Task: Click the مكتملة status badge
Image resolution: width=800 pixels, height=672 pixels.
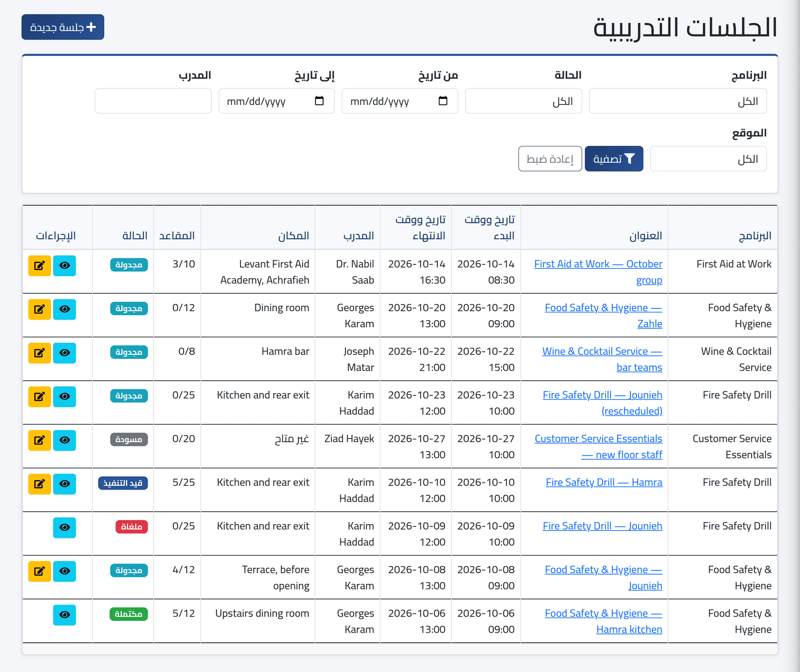Action: coord(128,614)
